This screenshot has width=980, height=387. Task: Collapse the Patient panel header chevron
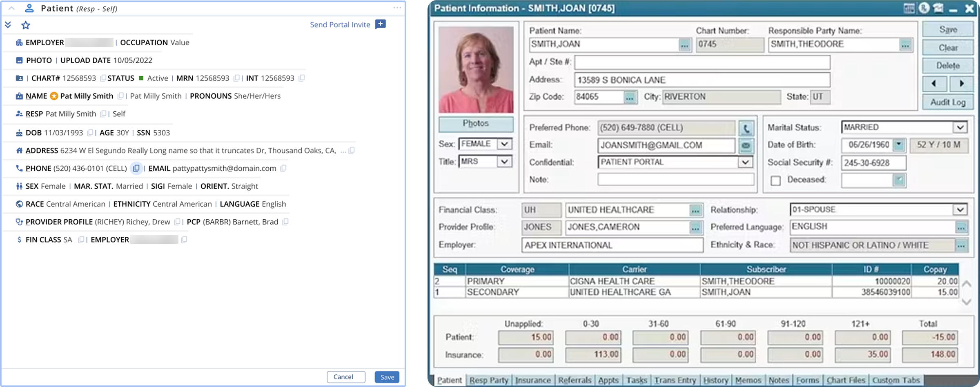(x=11, y=8)
